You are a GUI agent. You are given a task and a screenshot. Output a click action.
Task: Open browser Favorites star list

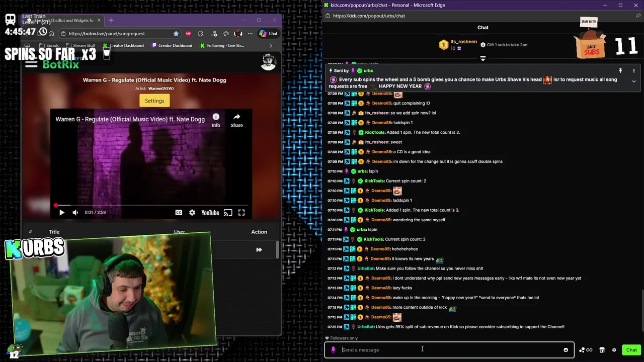pyautogui.click(x=226, y=34)
